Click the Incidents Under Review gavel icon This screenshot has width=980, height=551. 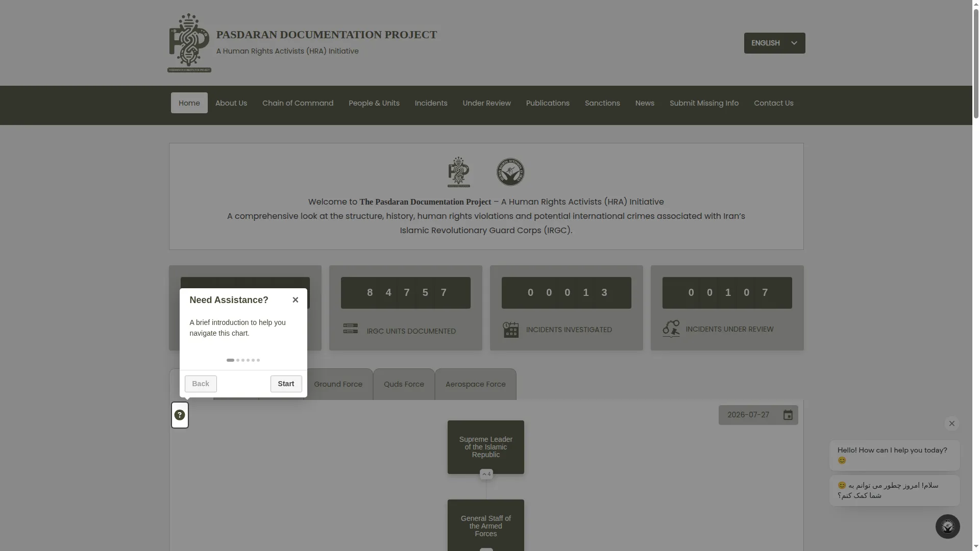click(x=671, y=329)
